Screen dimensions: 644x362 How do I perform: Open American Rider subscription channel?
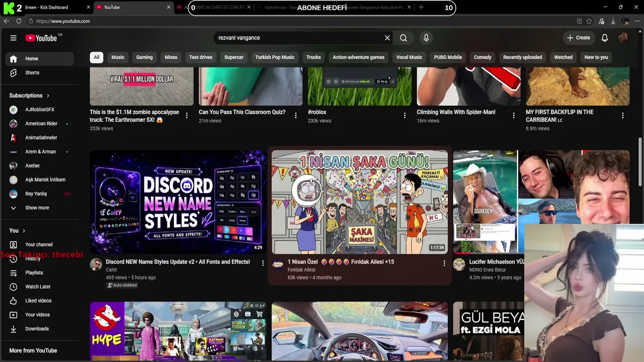[x=40, y=124]
